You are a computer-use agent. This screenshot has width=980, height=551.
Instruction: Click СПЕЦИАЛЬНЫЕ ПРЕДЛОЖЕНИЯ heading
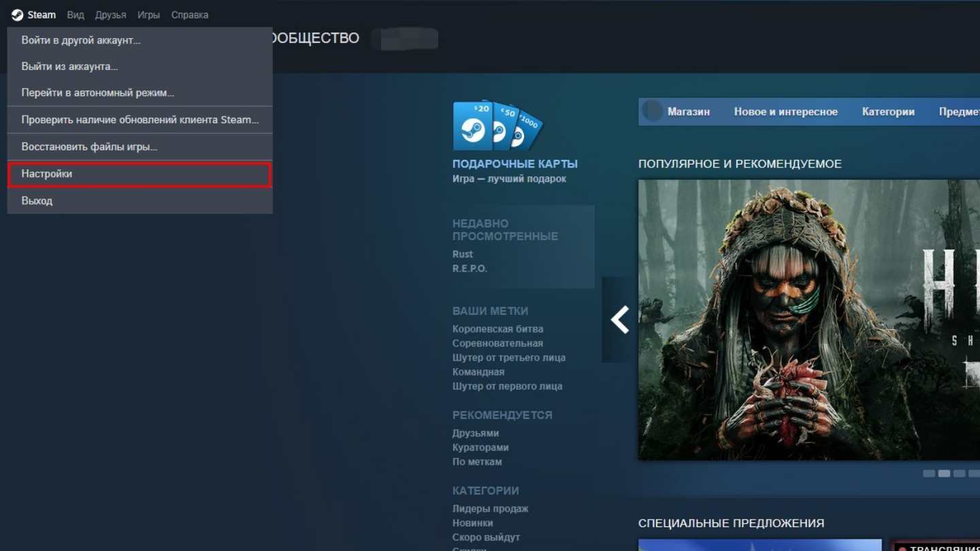pos(731,523)
